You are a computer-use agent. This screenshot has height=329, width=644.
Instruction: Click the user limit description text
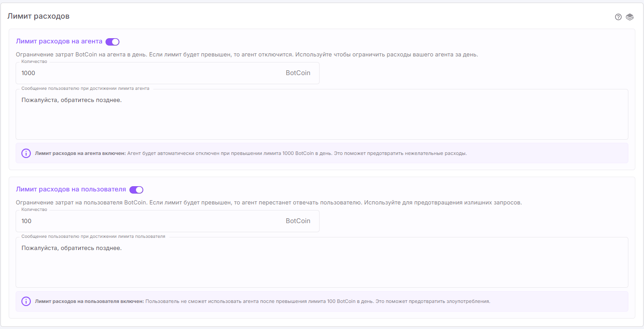(268, 203)
